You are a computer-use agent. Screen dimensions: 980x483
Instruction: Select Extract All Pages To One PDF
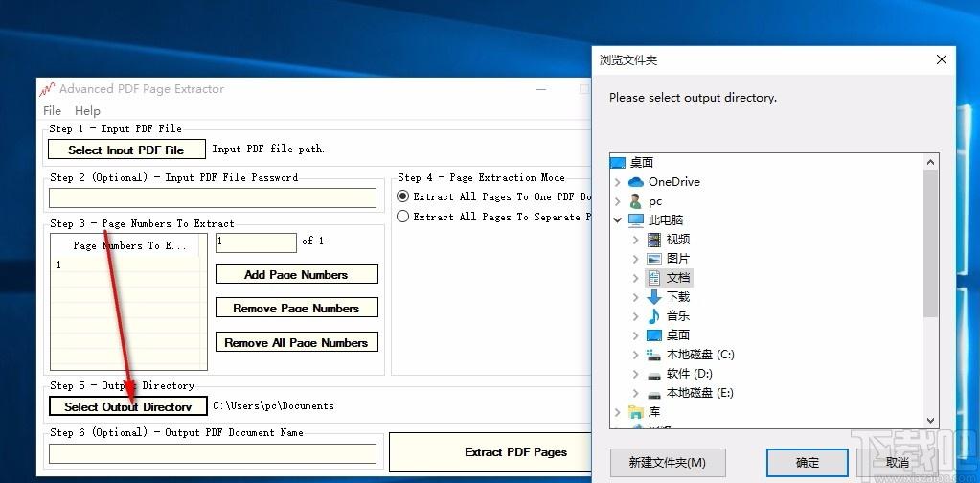point(403,196)
